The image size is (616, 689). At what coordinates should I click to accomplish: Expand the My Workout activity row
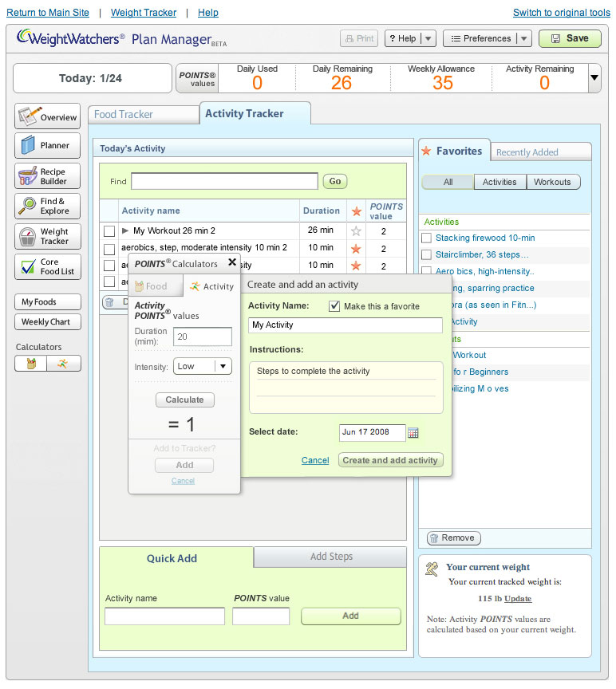pos(125,231)
